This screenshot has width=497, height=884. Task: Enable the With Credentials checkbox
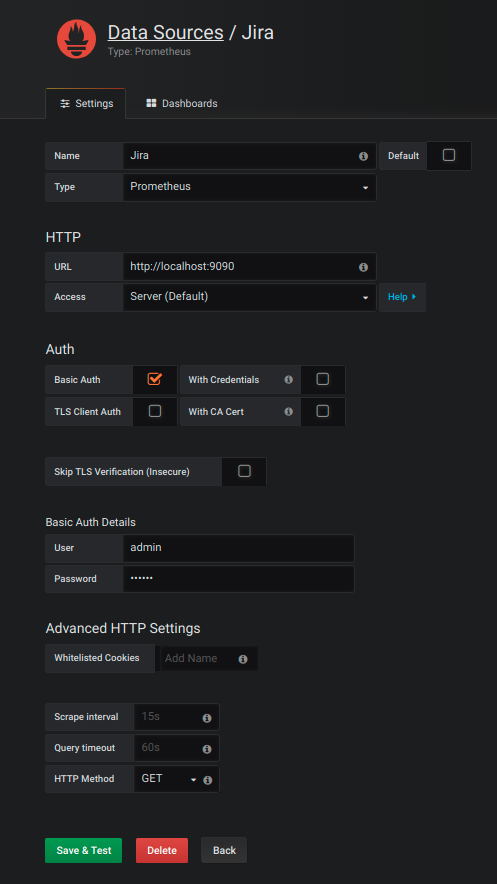(x=322, y=379)
